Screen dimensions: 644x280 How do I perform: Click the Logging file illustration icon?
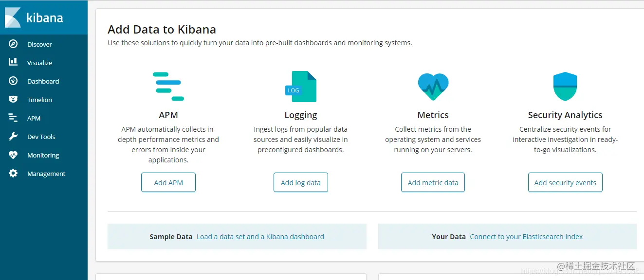pyautogui.click(x=301, y=87)
